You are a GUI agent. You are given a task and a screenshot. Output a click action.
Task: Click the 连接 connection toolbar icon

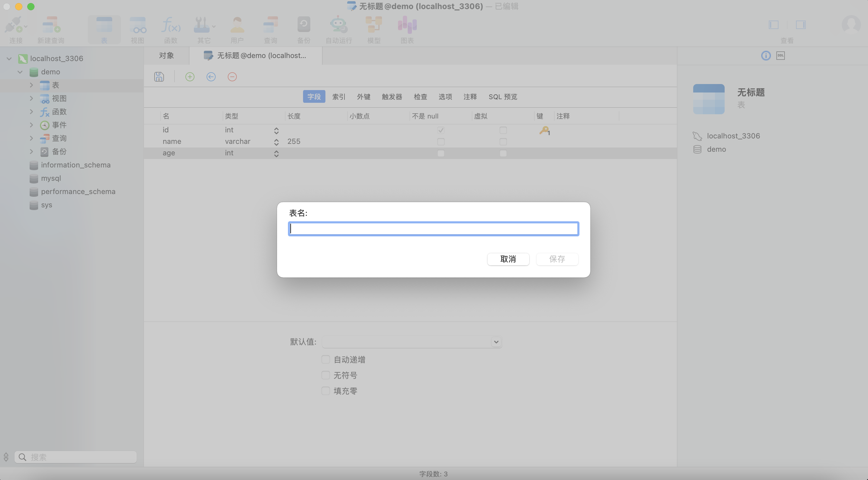(x=15, y=30)
